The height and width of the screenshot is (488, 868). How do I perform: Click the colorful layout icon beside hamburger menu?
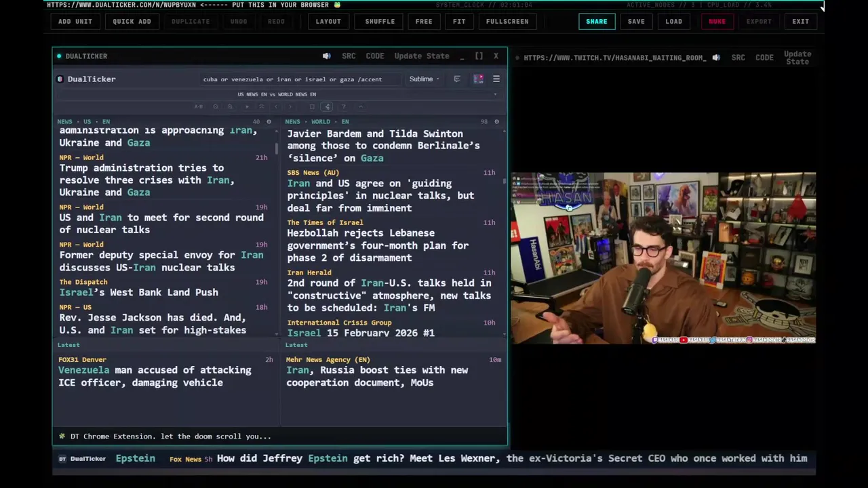pos(478,79)
